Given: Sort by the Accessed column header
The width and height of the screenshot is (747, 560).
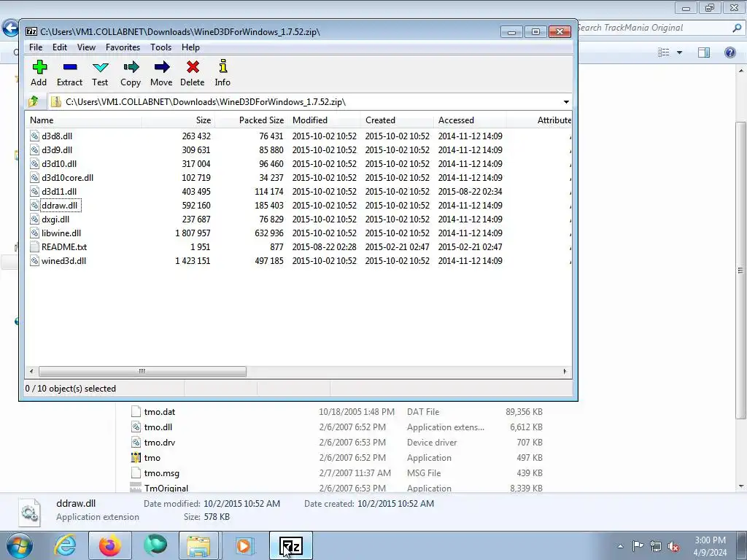Looking at the screenshot, I should (x=470, y=120).
